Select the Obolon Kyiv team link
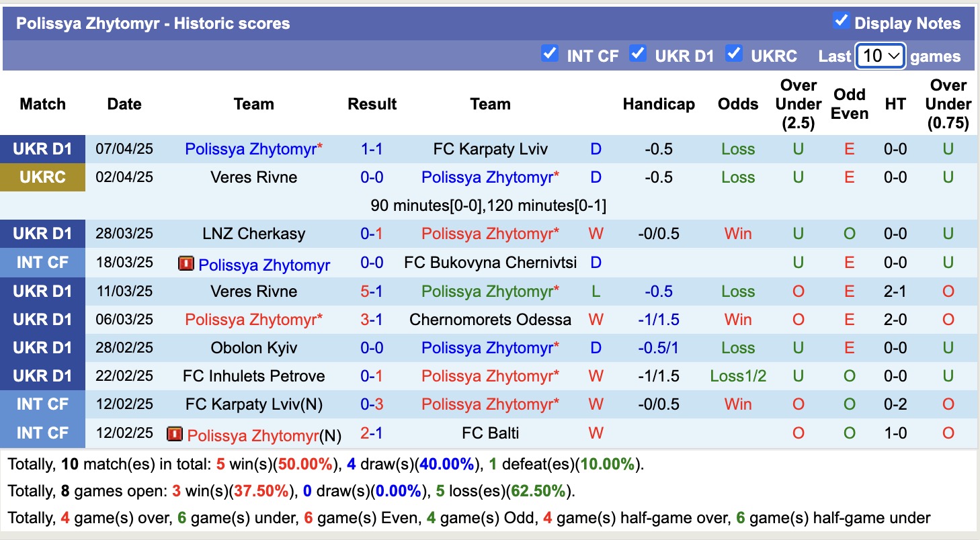The width and height of the screenshot is (980, 540). tap(253, 347)
